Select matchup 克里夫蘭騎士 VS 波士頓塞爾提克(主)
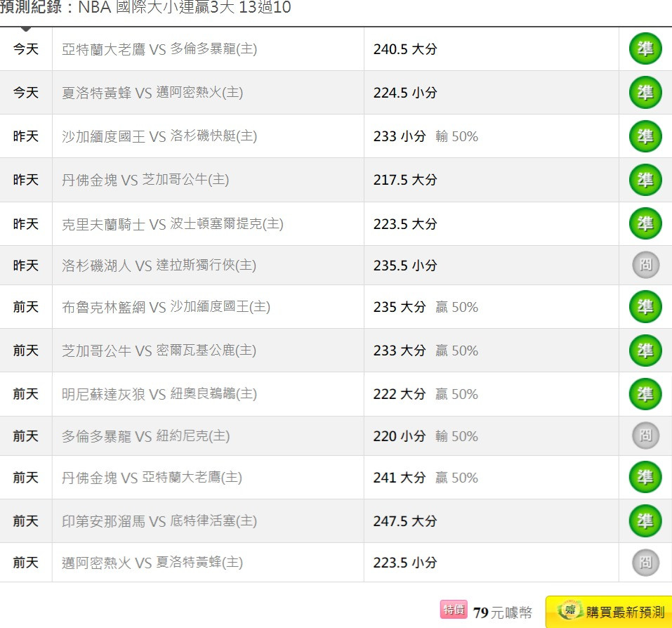The image size is (672, 628). [173, 224]
